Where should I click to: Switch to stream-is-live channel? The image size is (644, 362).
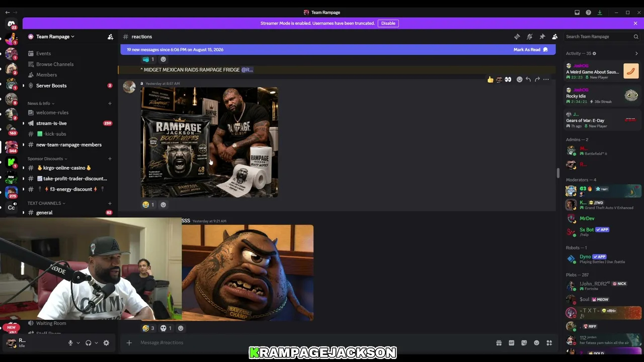tap(70, 123)
